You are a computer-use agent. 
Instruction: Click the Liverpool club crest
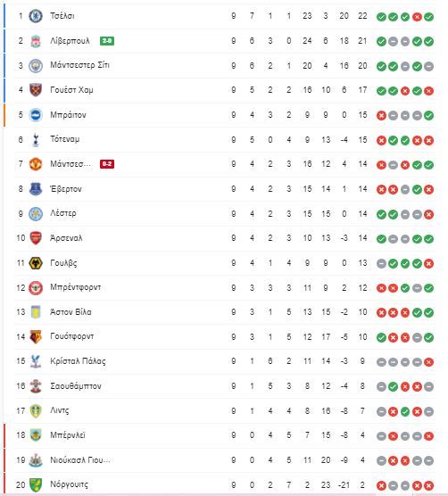(36, 41)
